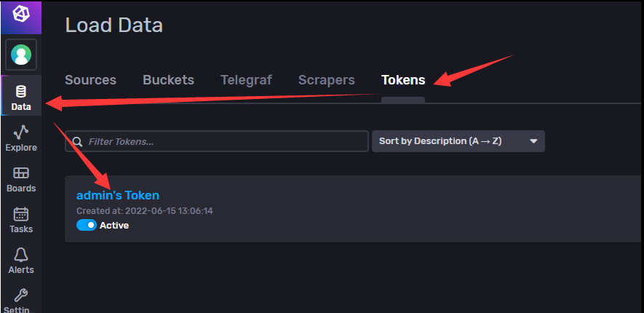Open the Boards dashboard icon
This screenshot has height=313, width=644.
pos(21,173)
